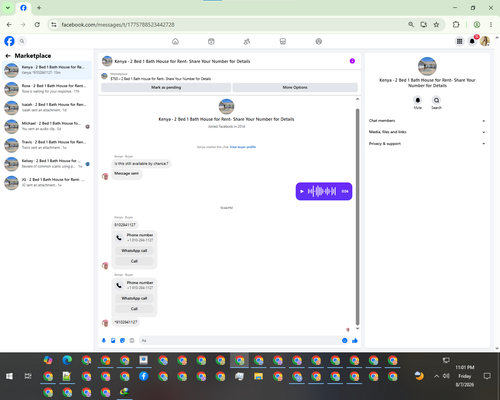Click Call button above the *9102941127 message
The height and width of the screenshot is (400, 500).
134,309
